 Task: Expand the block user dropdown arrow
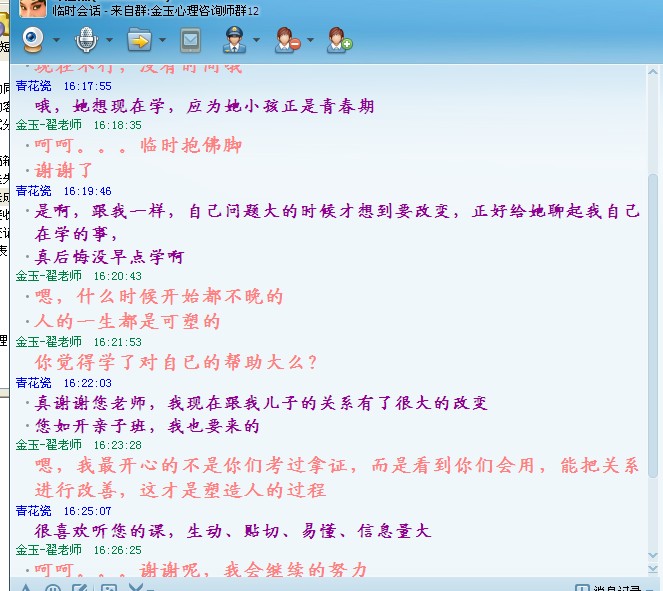[x=310, y=42]
